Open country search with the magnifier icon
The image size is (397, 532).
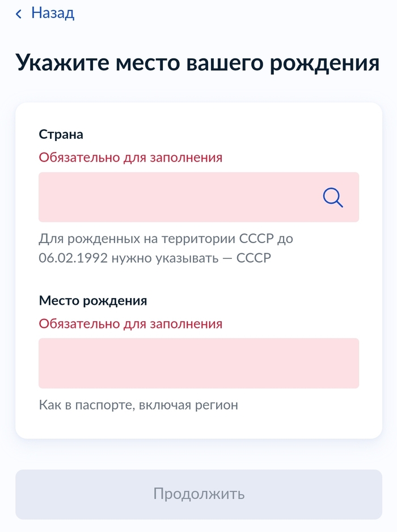click(x=333, y=197)
